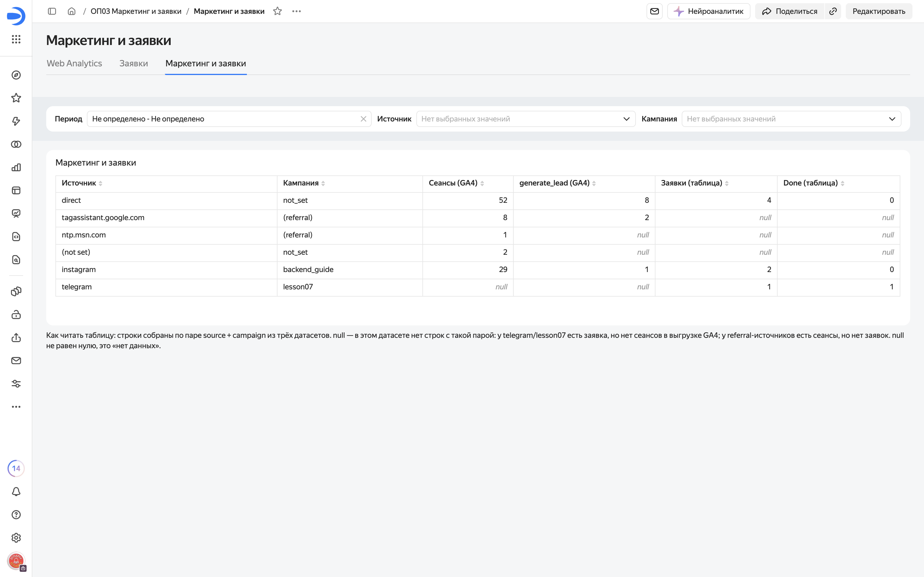The image size is (924, 577).
Task: Expand the Кампания filter dropdown
Action: pos(791,119)
